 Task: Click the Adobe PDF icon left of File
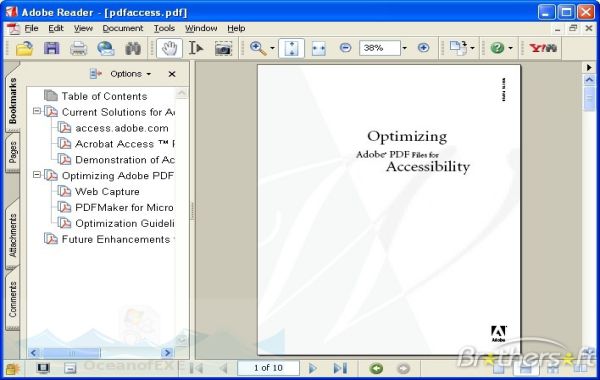pyautogui.click(x=13, y=29)
